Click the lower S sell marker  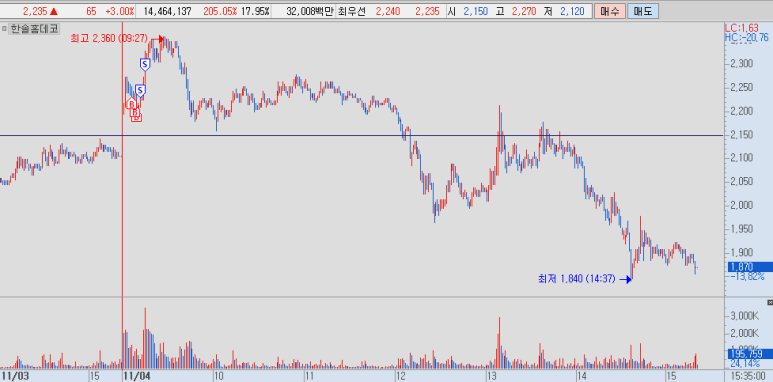[x=140, y=90]
